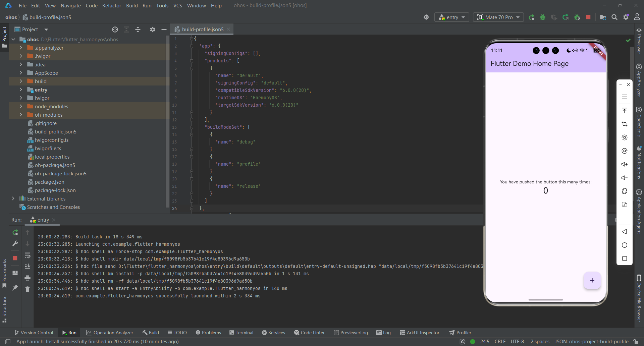The height and width of the screenshot is (346, 644).
Task: Open the Tools menu
Action: pos(162,5)
